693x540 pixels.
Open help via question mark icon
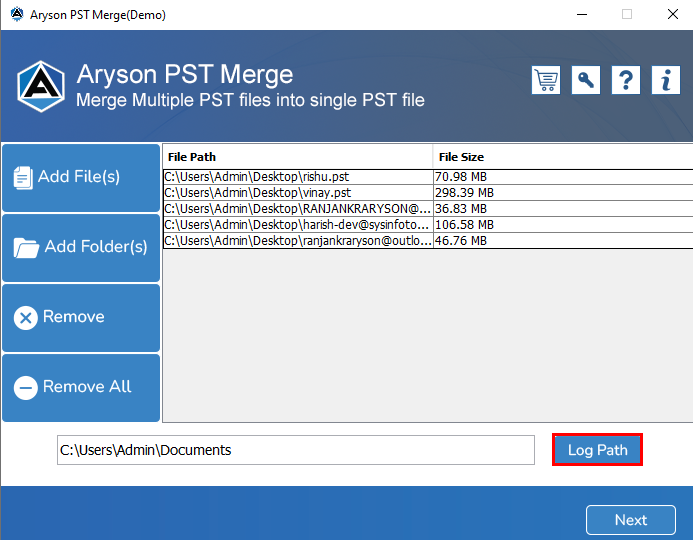625,80
